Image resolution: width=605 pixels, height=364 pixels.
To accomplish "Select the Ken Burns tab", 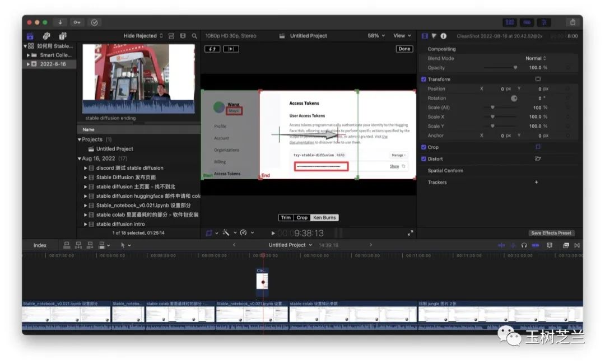I will coord(324,217).
